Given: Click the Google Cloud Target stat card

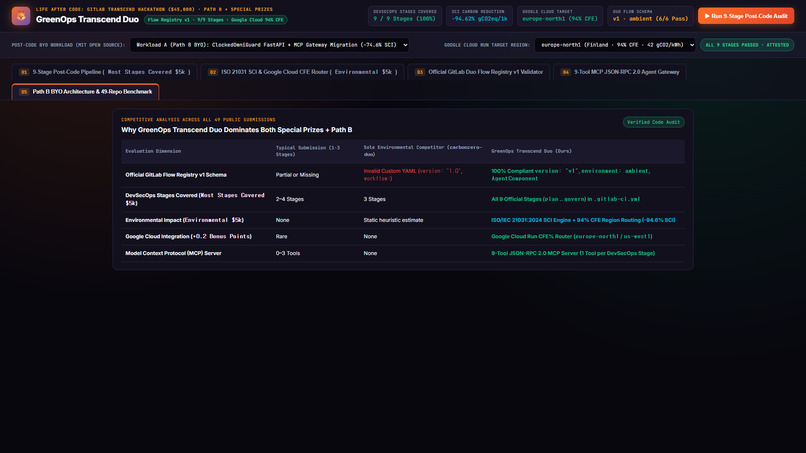Looking at the screenshot, I should 560,15.
